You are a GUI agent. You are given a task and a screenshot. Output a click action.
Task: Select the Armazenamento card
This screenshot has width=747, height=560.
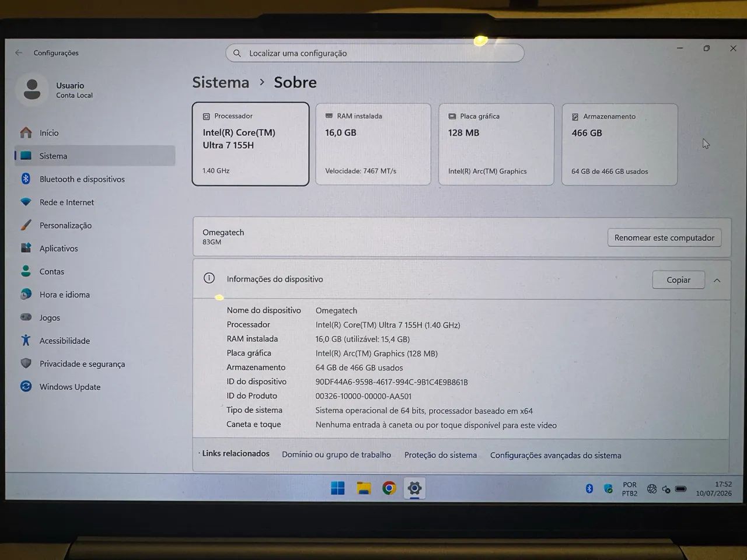(620, 145)
